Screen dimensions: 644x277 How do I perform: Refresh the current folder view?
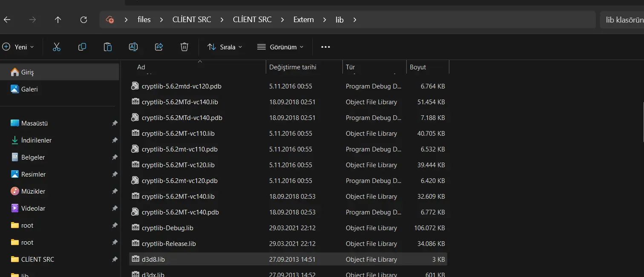(83, 20)
